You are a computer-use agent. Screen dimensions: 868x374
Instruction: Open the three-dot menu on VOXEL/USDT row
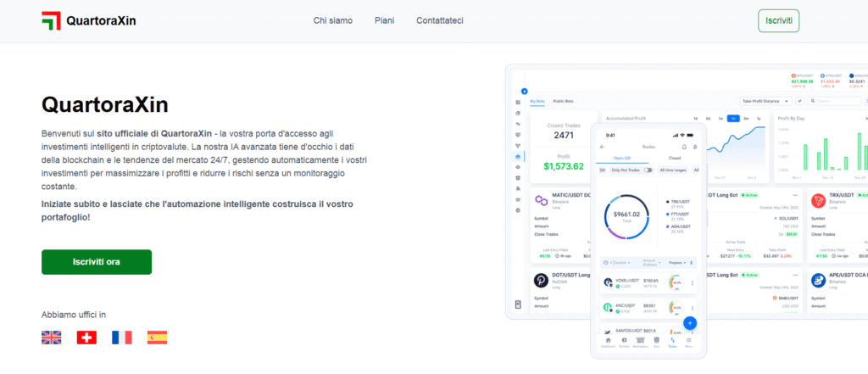click(x=693, y=282)
